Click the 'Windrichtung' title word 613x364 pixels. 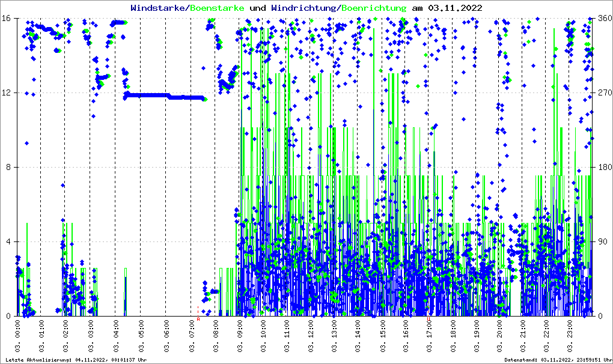pos(303,8)
